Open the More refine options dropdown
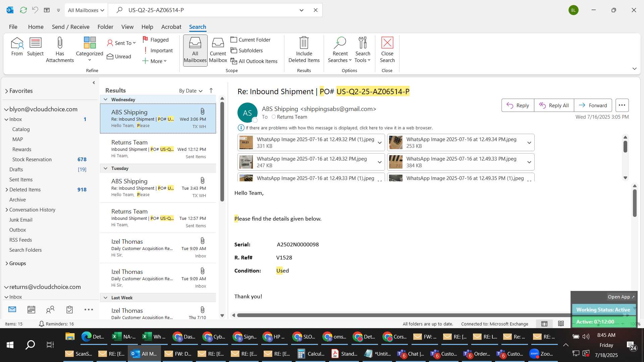This screenshot has width=644, height=362. 154,61
